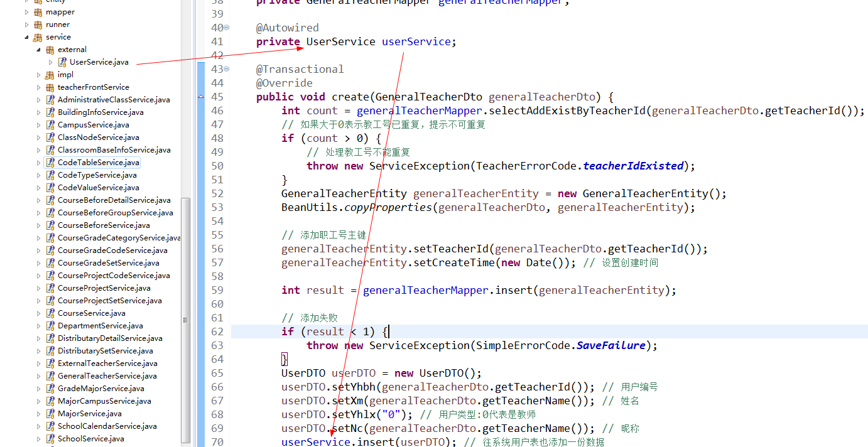Collapse the external package node

(39, 50)
